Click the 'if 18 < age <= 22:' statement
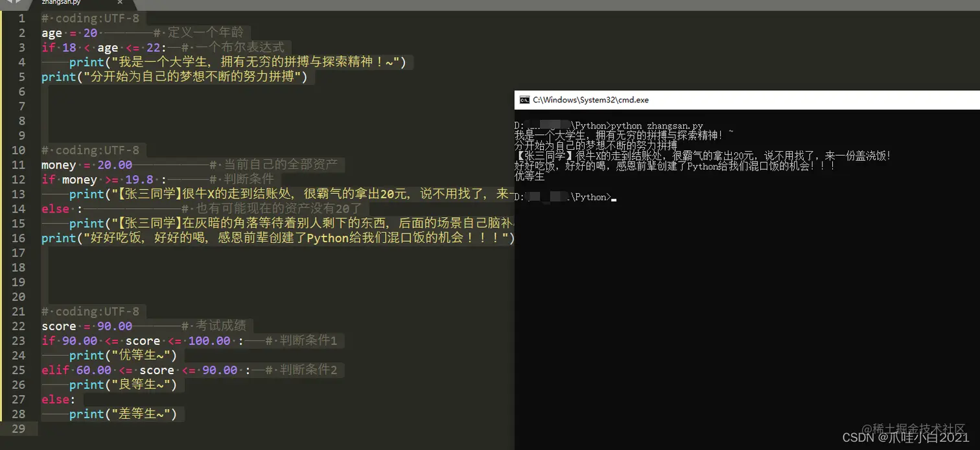The image size is (980, 450). tap(104, 47)
